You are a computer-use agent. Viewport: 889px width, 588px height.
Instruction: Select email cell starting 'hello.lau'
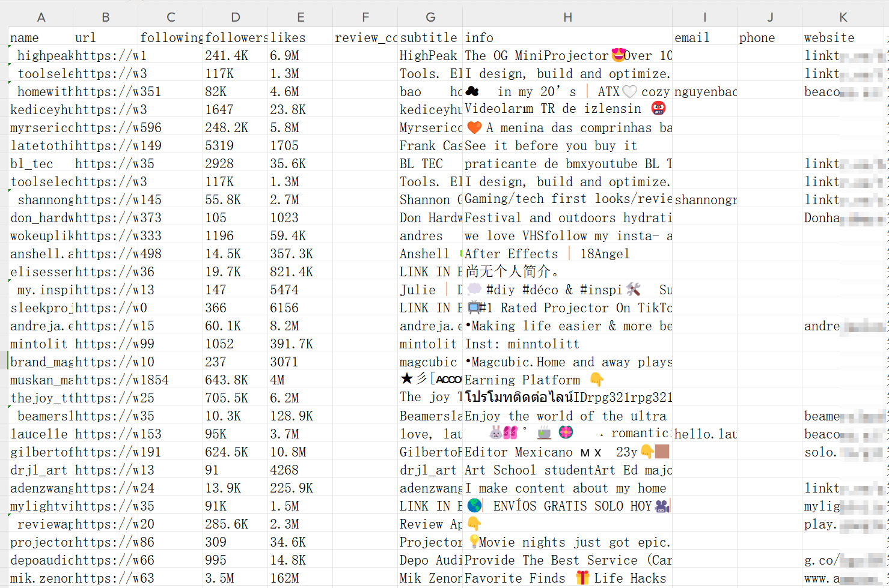point(705,434)
